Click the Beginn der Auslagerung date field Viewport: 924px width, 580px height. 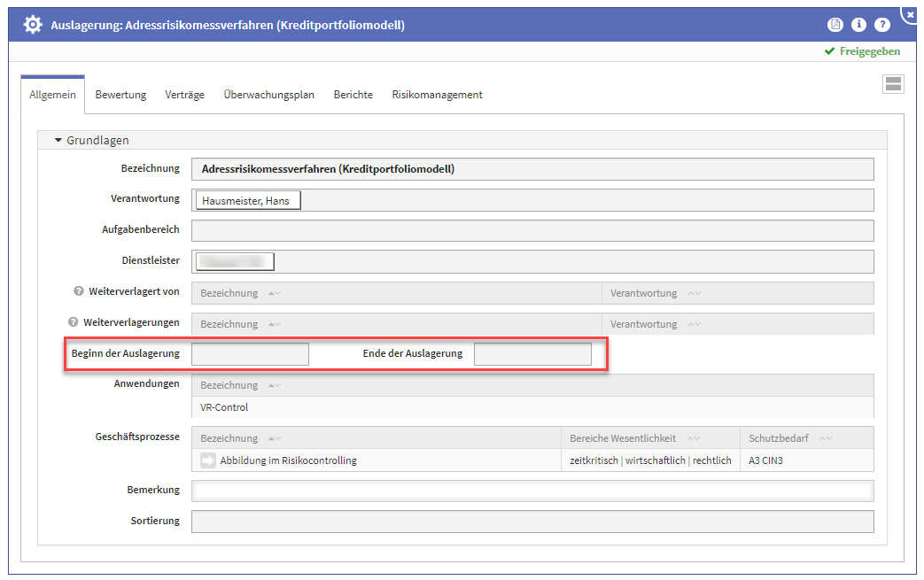click(250, 354)
